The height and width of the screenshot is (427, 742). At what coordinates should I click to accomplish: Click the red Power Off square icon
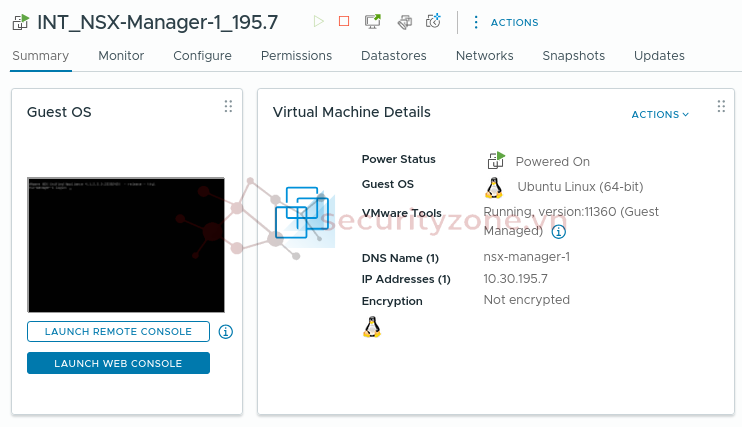(x=344, y=21)
